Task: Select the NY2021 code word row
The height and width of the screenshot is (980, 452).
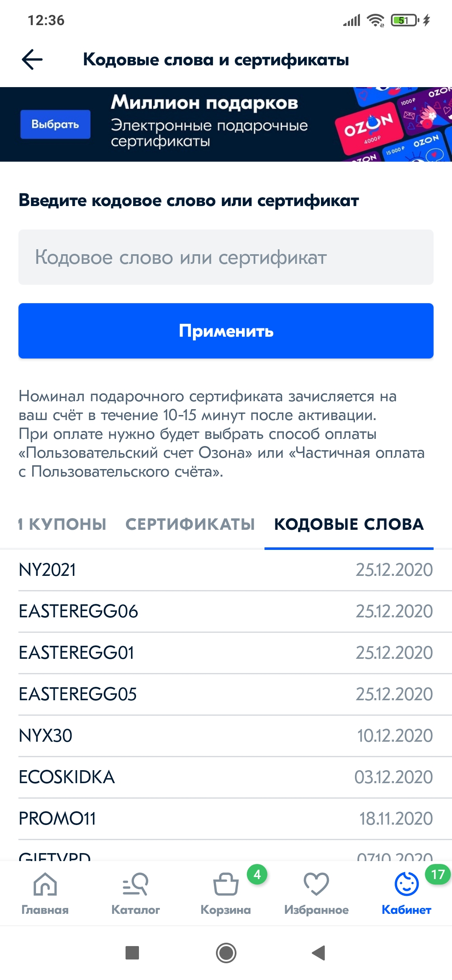Action: pyautogui.click(x=226, y=570)
